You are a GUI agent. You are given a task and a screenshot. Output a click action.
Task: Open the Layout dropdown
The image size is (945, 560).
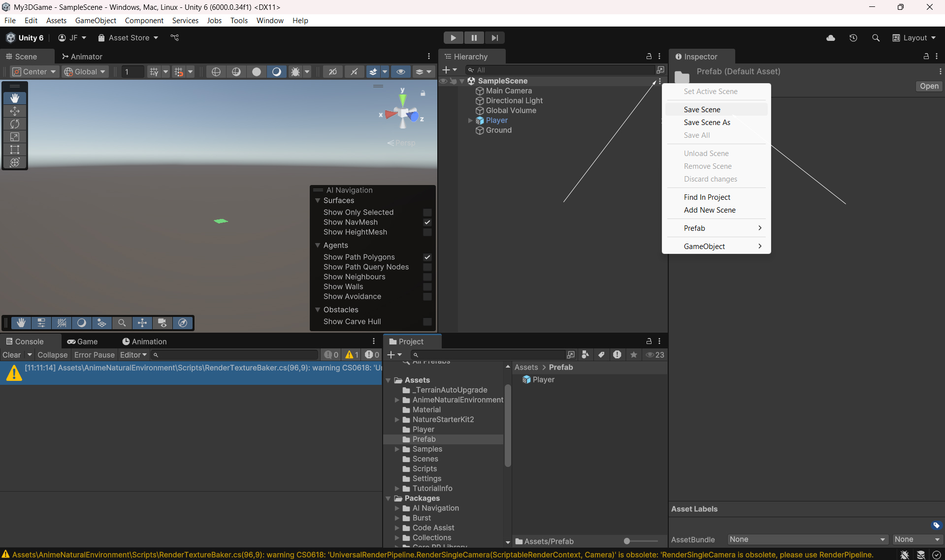[914, 38]
